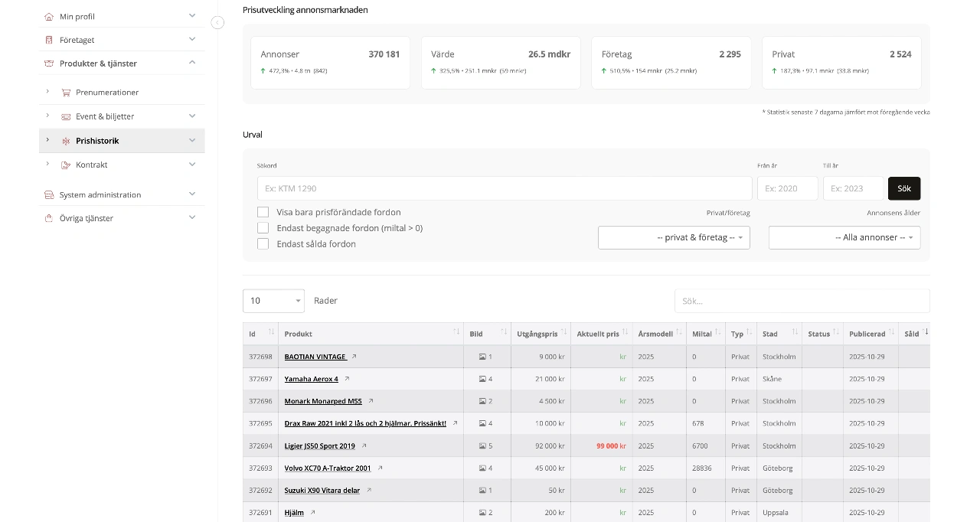Click the sidebar collapse arrow icon

coord(217,23)
